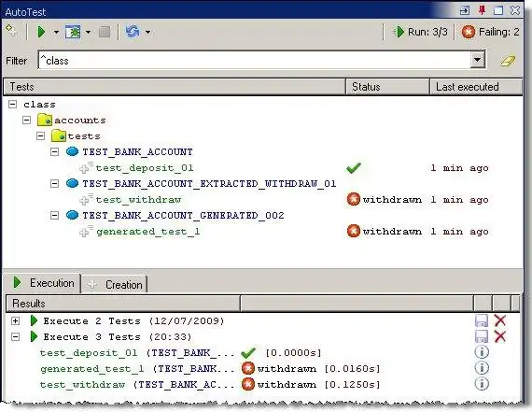Click the Failing: 2 indicator
Image resolution: width=532 pixels, height=412 pixels.
tap(490, 32)
